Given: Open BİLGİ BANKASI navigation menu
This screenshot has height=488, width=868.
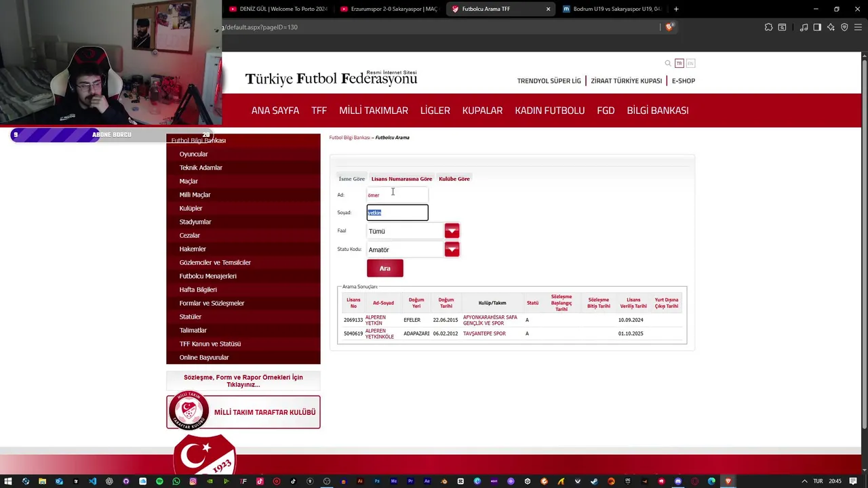Looking at the screenshot, I should (658, 110).
